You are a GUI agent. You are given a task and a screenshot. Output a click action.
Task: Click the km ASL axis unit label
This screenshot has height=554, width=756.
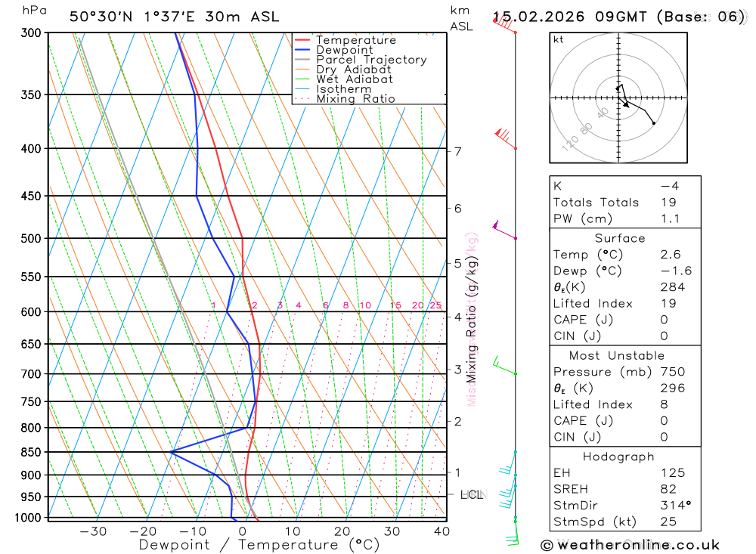pos(461,18)
